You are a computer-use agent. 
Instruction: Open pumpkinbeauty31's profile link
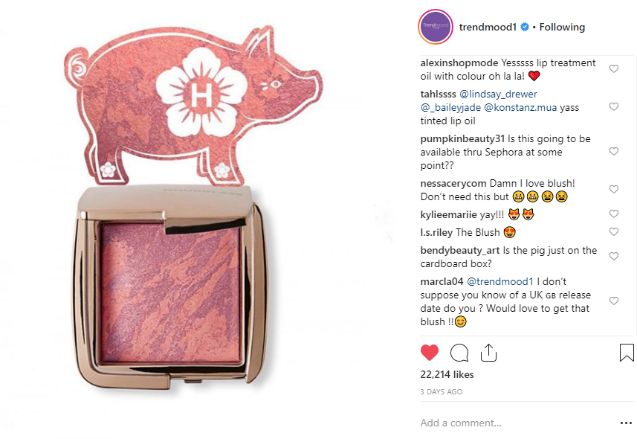[462, 139]
